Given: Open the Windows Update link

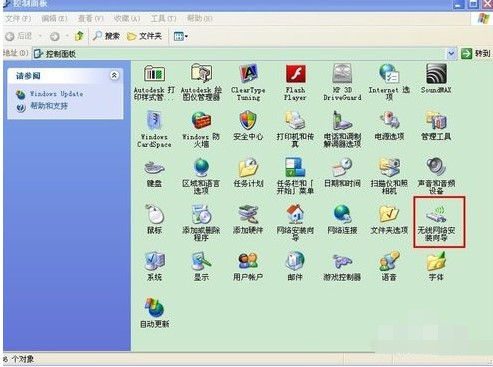Looking at the screenshot, I should click(56, 94).
